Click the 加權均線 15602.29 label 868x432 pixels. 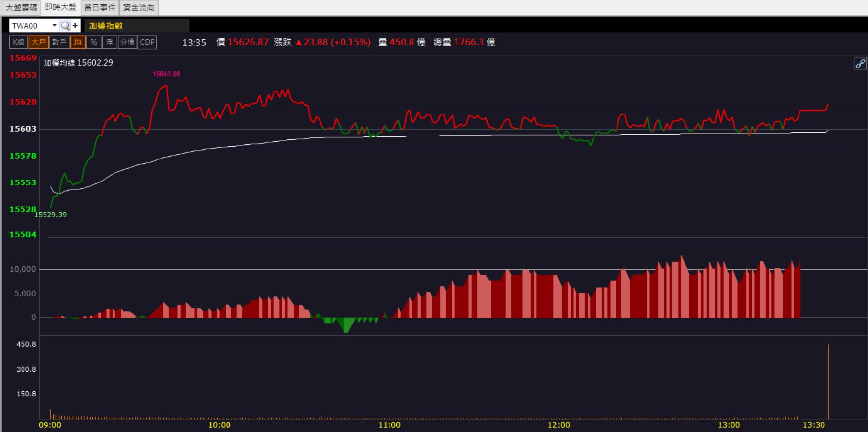78,63
